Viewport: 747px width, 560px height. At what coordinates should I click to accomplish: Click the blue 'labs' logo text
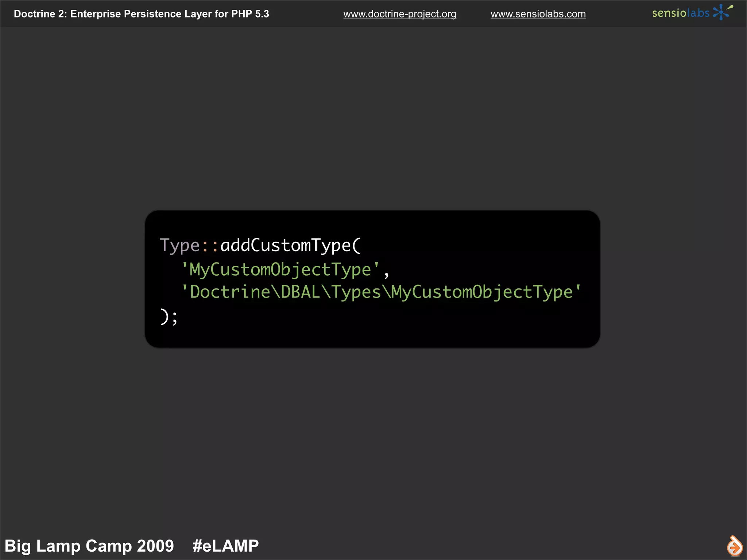698,13
